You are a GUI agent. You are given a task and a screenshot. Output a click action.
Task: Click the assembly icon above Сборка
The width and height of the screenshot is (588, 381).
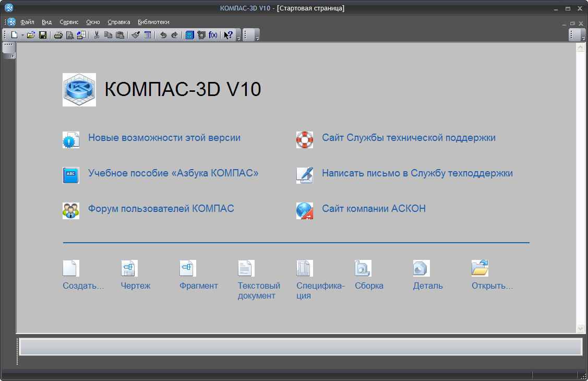[x=363, y=268]
